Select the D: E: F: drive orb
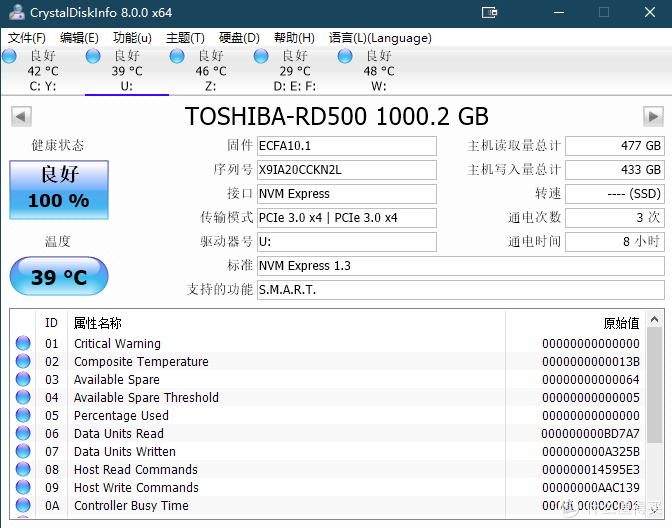672x528 pixels. [262, 57]
